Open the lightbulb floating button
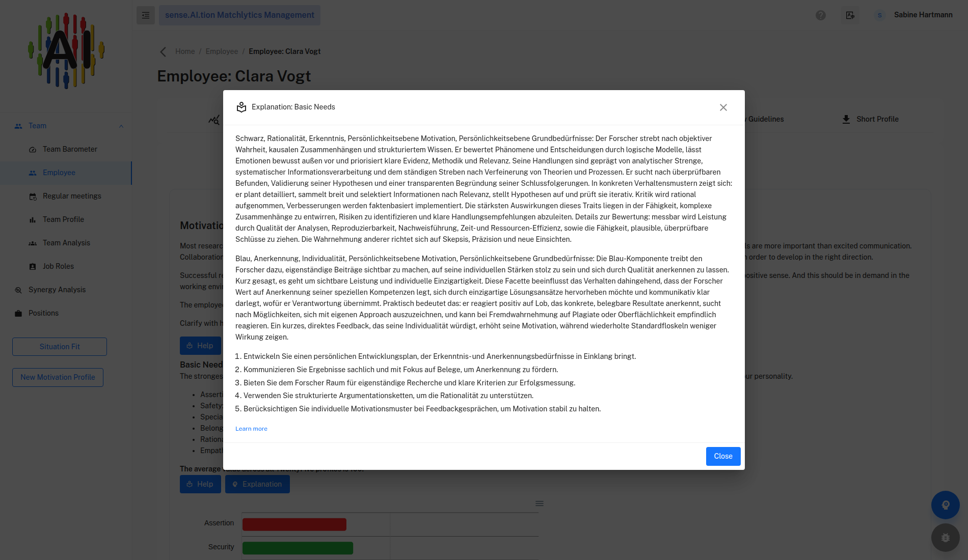968x560 pixels. pos(945,505)
